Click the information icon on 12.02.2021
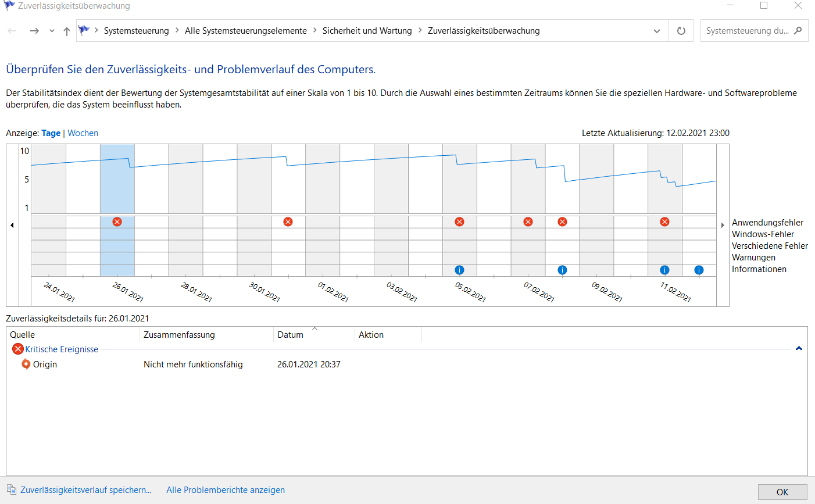The width and height of the screenshot is (815, 504). (x=699, y=270)
